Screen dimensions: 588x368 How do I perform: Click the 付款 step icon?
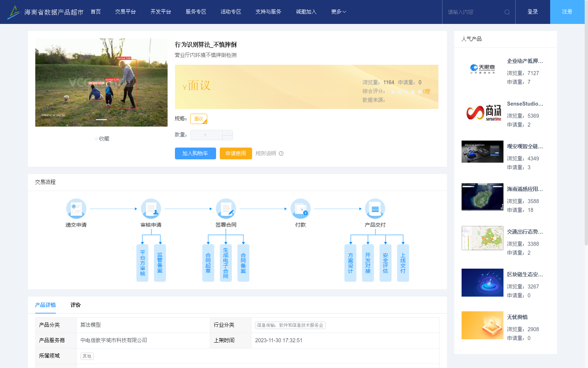(x=301, y=209)
